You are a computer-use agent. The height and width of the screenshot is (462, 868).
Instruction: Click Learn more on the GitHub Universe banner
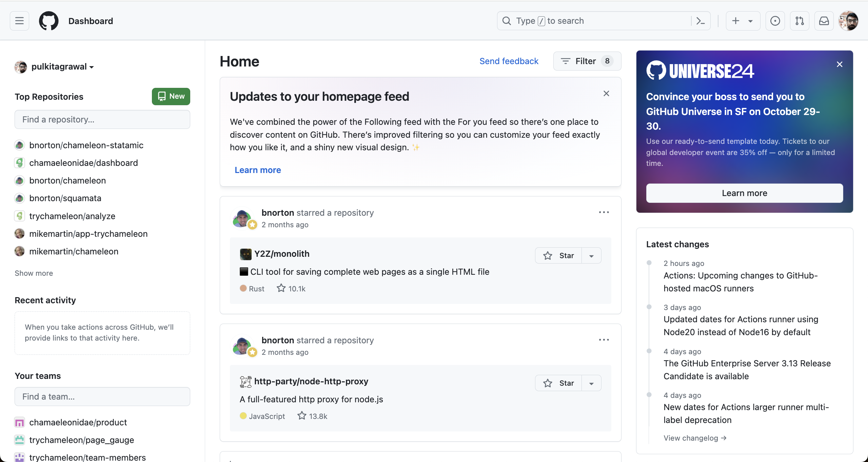[744, 193]
